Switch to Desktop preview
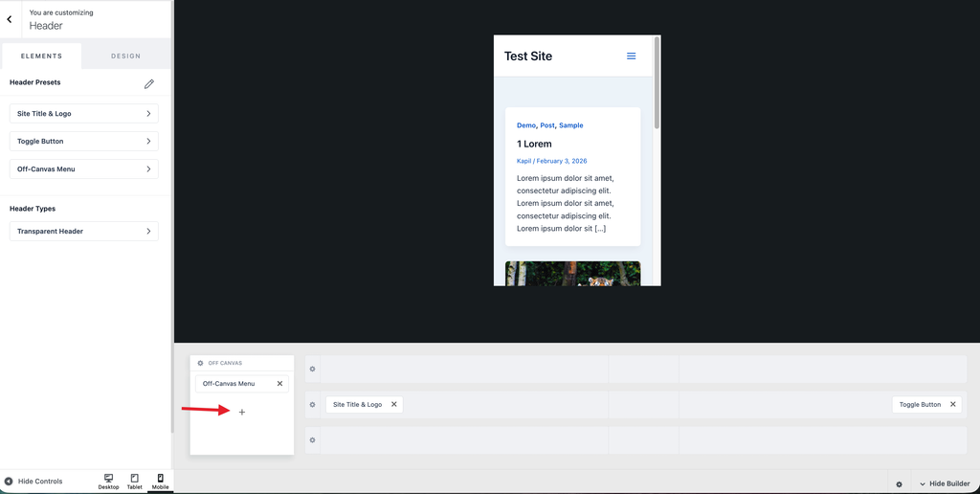 click(108, 482)
